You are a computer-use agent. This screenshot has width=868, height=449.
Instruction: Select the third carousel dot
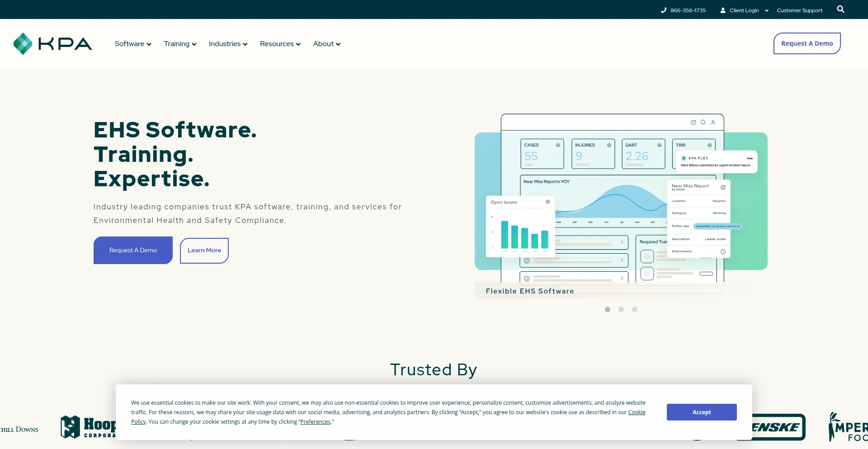(x=635, y=310)
